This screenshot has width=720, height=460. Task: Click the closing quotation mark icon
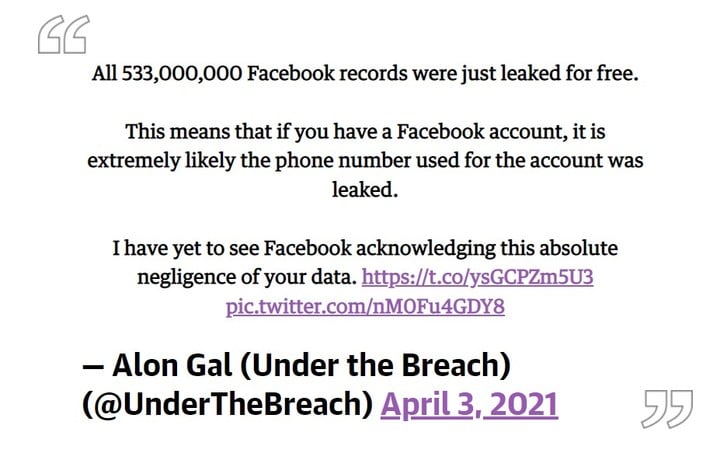pos(667,409)
